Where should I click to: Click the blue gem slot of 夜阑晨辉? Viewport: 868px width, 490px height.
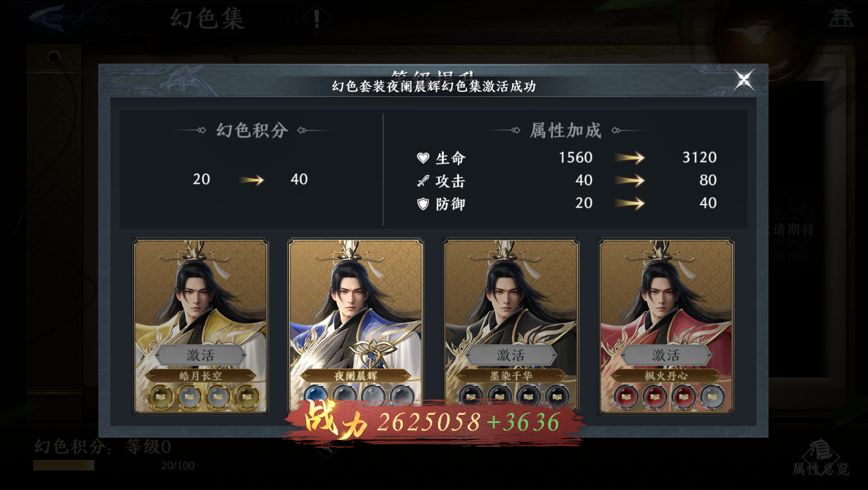pos(316,395)
